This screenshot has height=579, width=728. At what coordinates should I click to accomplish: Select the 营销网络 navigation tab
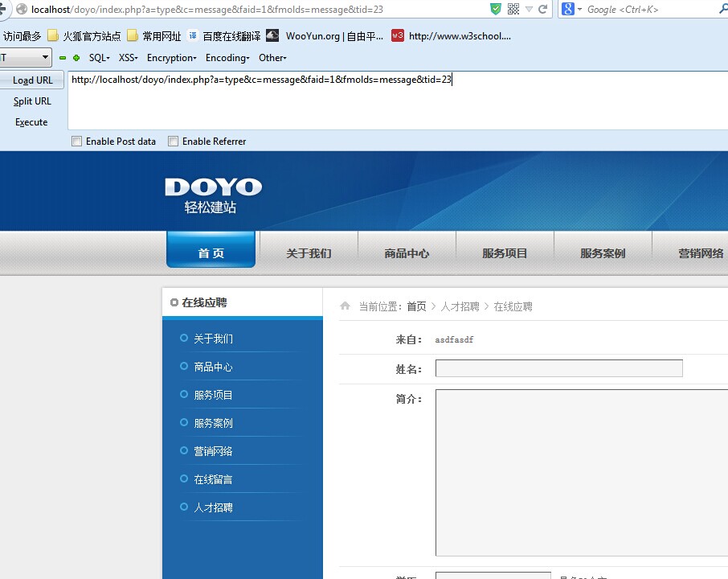click(x=701, y=253)
